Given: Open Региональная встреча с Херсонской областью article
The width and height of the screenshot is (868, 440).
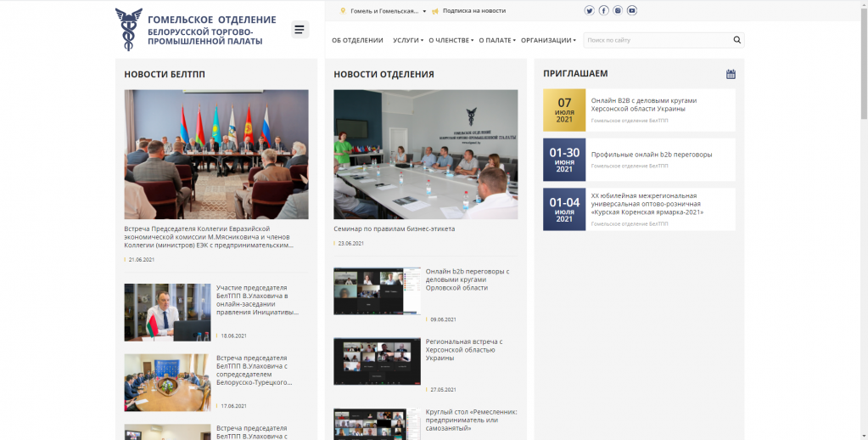Looking at the screenshot, I should tap(464, 350).
